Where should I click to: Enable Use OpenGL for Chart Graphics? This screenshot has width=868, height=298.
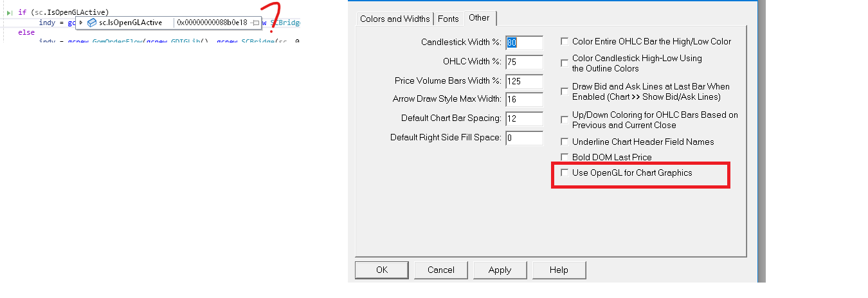click(565, 172)
